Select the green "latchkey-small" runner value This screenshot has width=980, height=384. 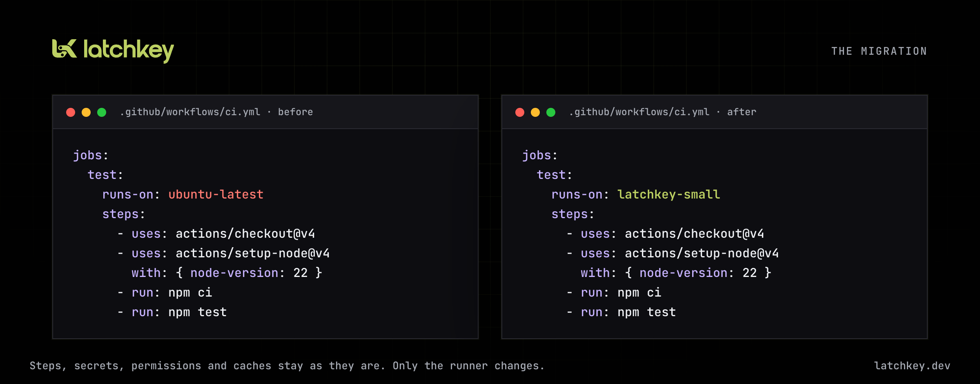[669, 194]
